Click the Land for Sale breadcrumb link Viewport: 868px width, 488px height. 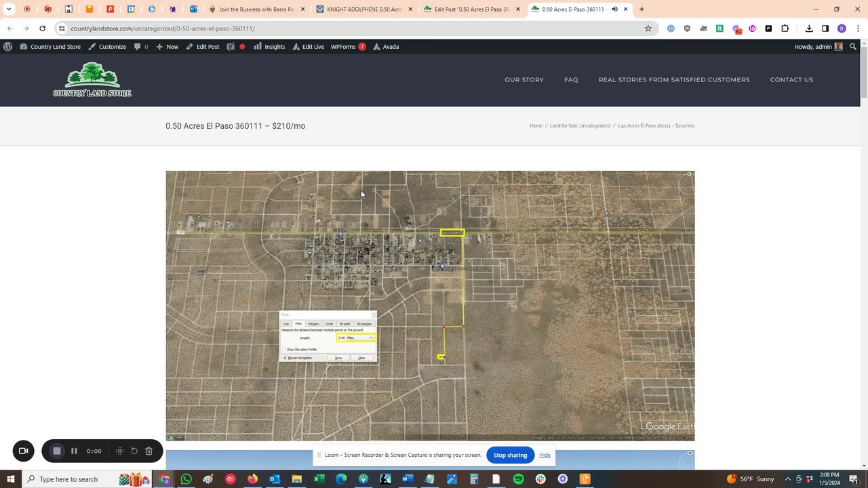click(x=564, y=126)
